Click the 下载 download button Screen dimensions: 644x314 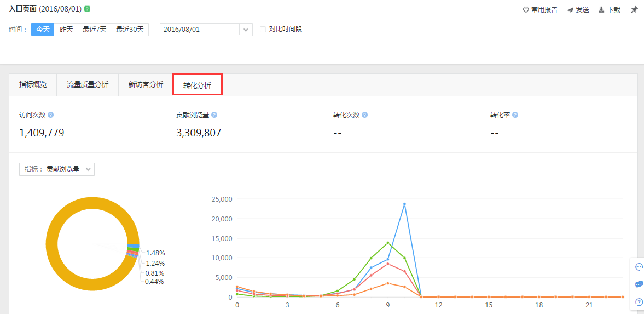click(609, 10)
